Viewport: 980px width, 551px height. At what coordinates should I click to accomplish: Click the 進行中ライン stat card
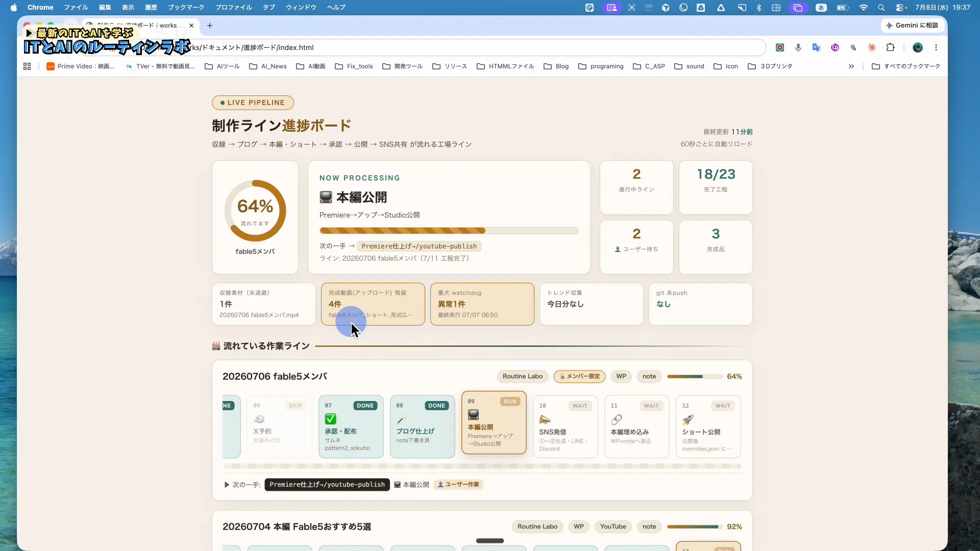point(636,188)
